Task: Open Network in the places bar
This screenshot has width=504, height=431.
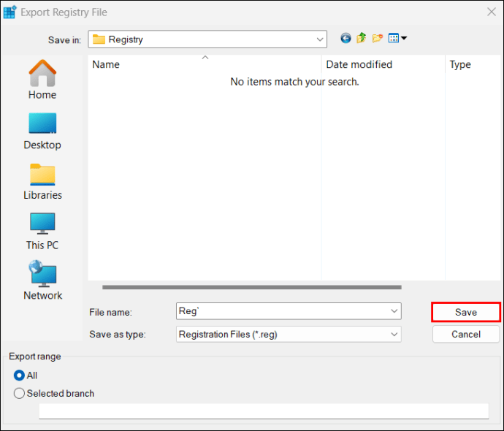Action: [x=42, y=281]
